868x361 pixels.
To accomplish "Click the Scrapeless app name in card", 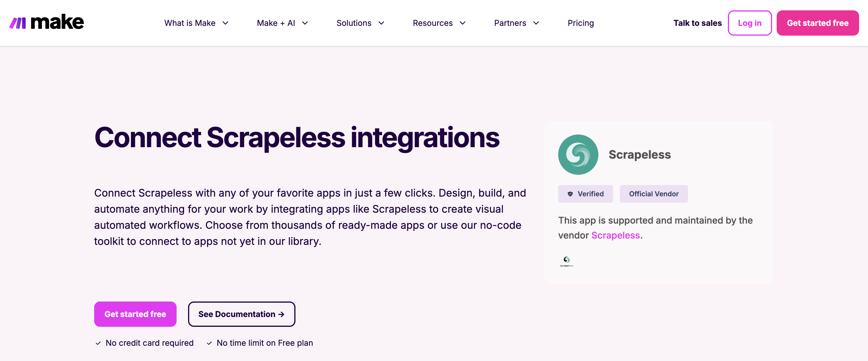I will (639, 155).
